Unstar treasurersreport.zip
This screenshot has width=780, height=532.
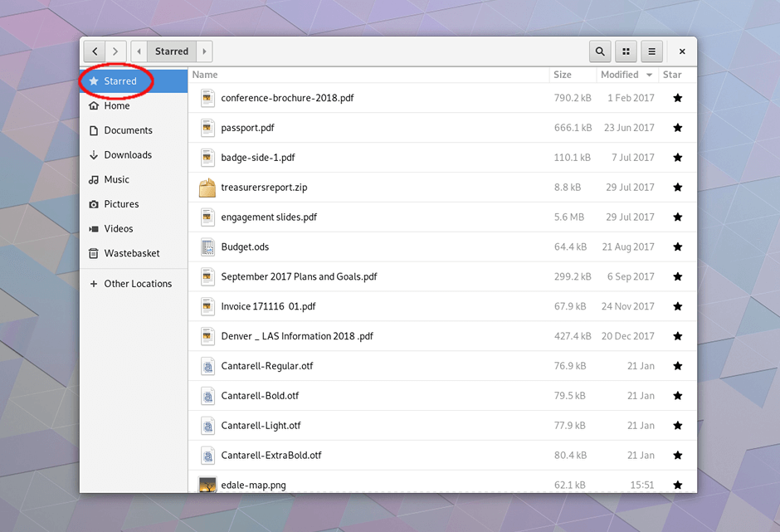pyautogui.click(x=678, y=188)
